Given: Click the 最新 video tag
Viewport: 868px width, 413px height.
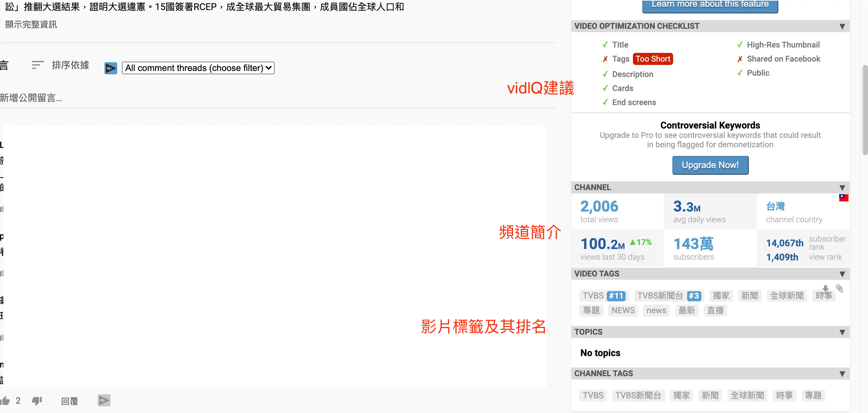Looking at the screenshot, I should pyautogui.click(x=686, y=310).
